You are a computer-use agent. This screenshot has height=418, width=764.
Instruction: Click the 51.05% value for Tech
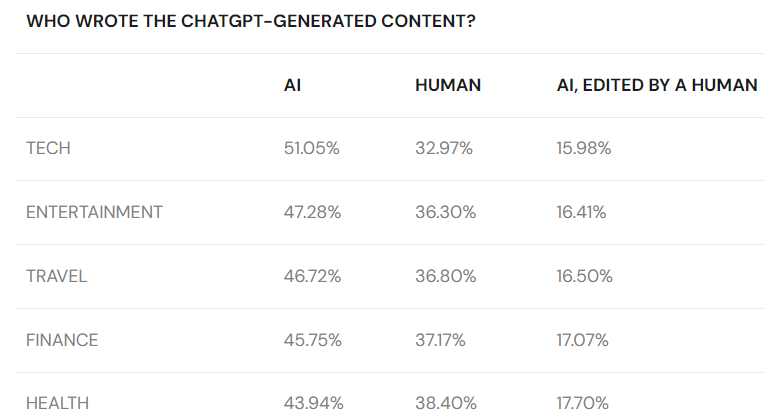312,148
